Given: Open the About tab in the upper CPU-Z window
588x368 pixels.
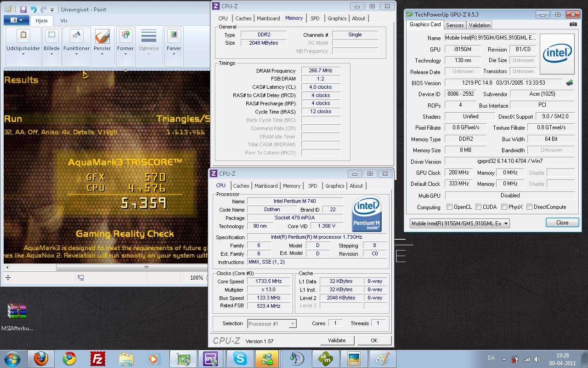Looking at the screenshot, I should coord(359,18).
